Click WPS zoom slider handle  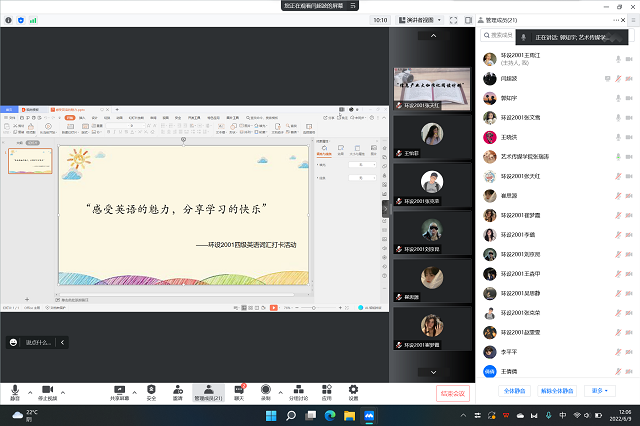click(313, 308)
